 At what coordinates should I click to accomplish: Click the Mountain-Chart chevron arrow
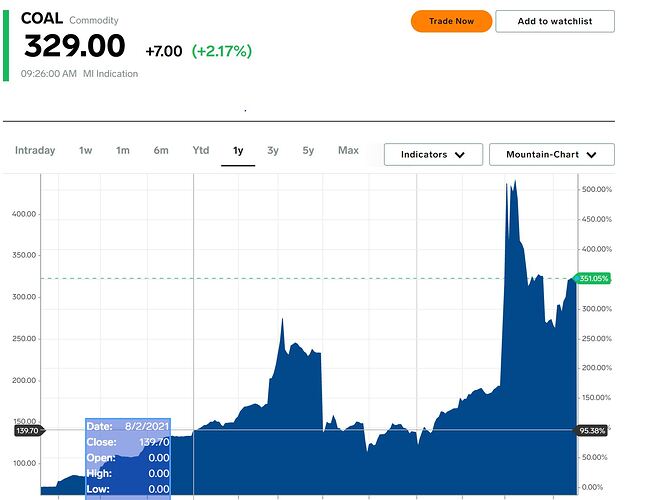pyautogui.click(x=592, y=155)
